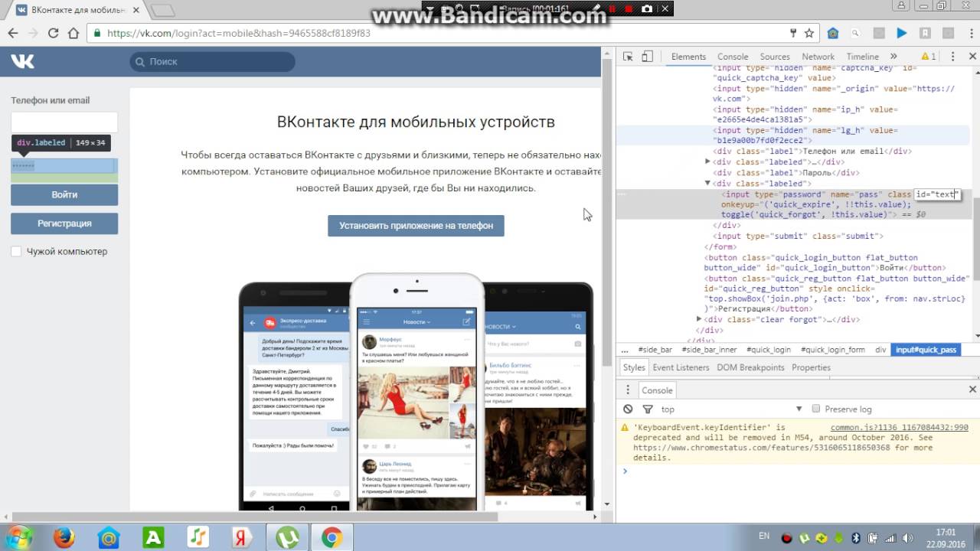The height and width of the screenshot is (551, 980).
Task: Open the DevTools customize three-dot menu
Action: 953,57
